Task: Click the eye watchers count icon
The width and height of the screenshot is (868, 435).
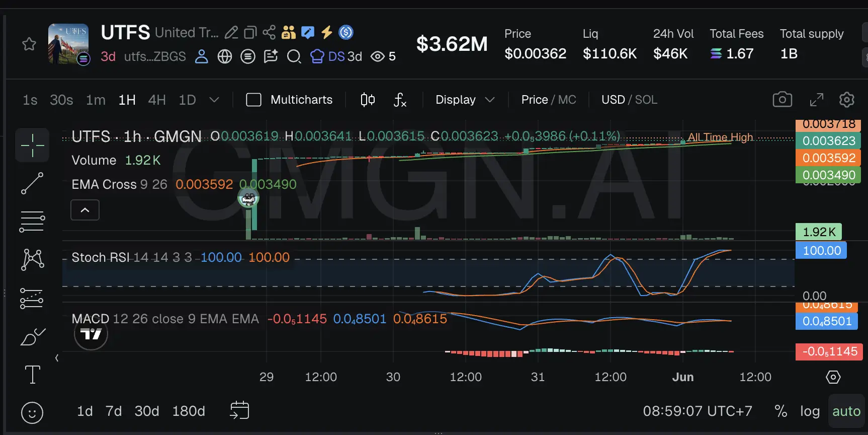Action: click(378, 56)
